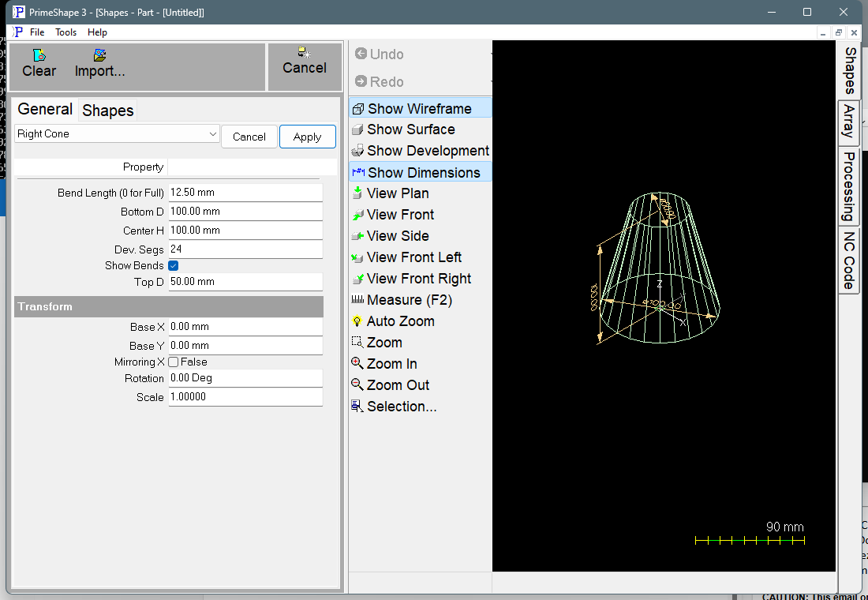The height and width of the screenshot is (600, 868).
Task: Uncheck the Show Bends checkbox
Action: pos(174,266)
